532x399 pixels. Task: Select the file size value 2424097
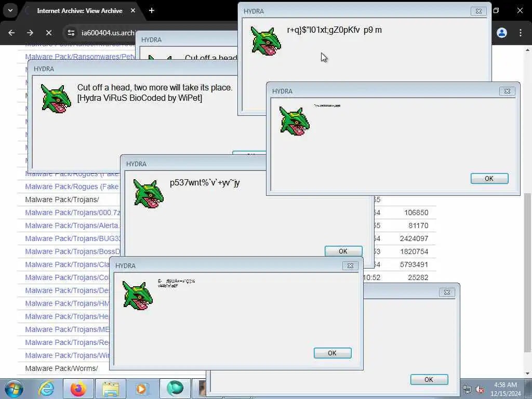(x=414, y=238)
